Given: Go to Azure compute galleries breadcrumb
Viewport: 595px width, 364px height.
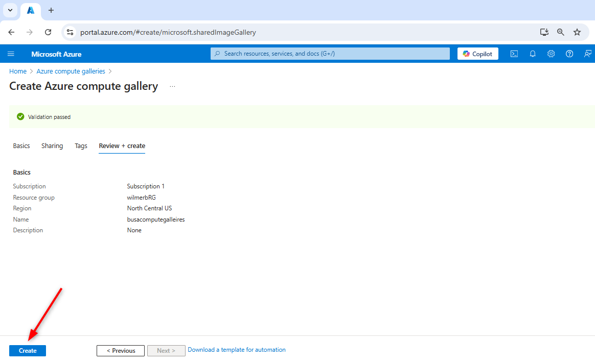Looking at the screenshot, I should click(x=71, y=71).
